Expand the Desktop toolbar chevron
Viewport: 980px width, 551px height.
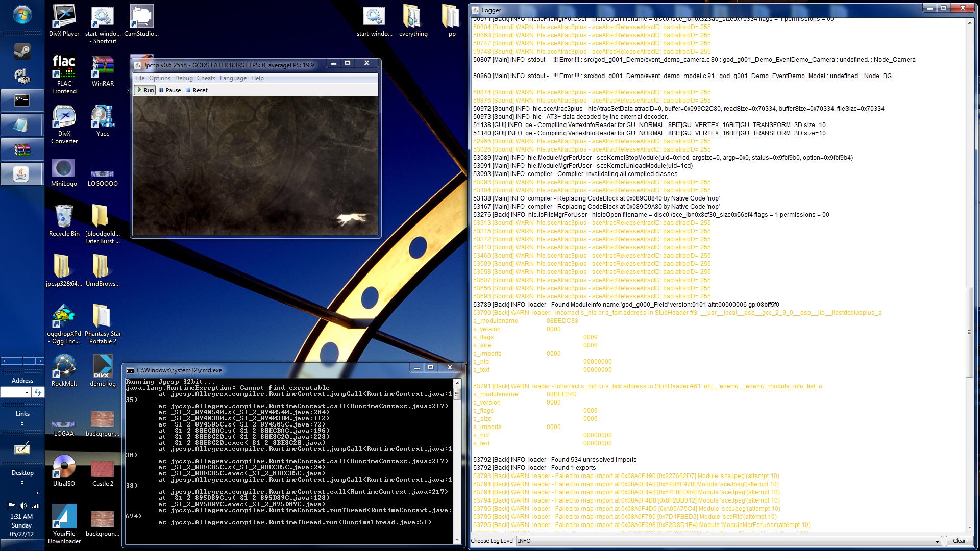coord(22,483)
